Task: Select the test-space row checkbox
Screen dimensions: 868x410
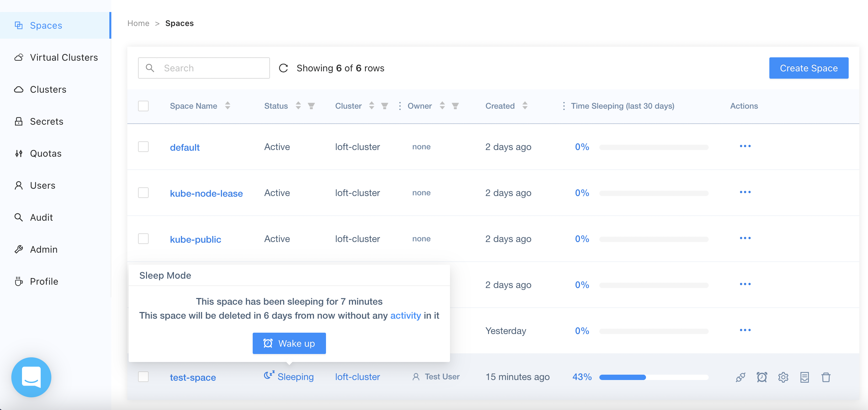Action: (143, 377)
